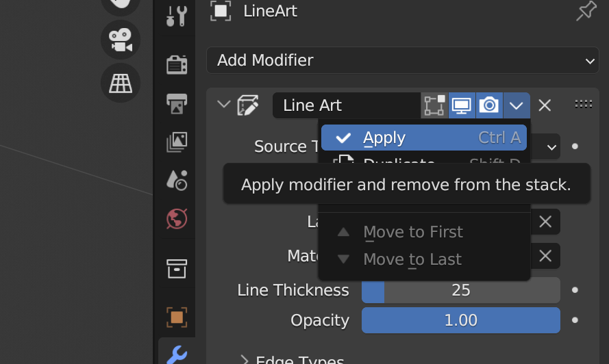Choose Apply from the modifier menu
Viewport: 609px width, 364px height.
pyautogui.click(x=424, y=138)
